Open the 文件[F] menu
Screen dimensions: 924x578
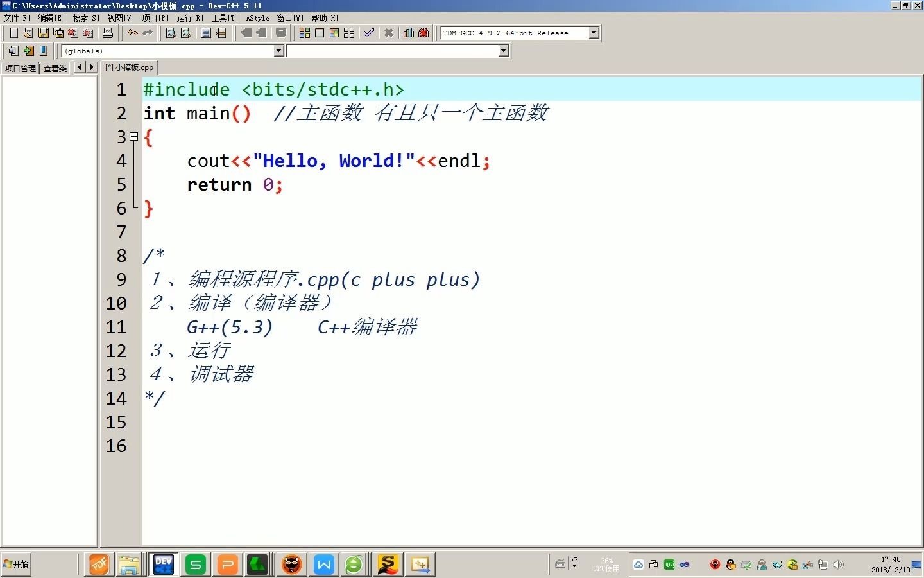pyautogui.click(x=17, y=18)
